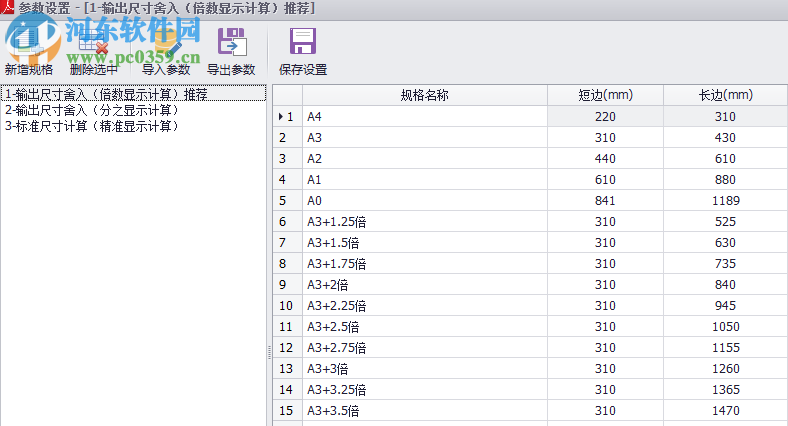Click the A3+2倍 name cell
788x426 pixels.
425,284
